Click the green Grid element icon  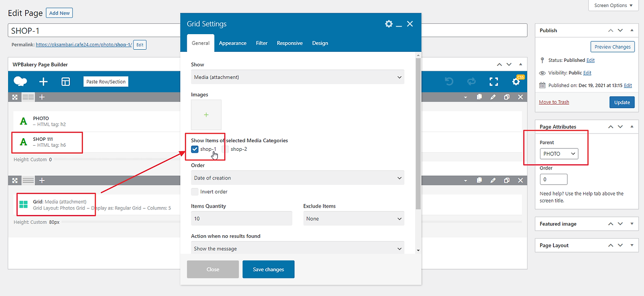coord(23,205)
